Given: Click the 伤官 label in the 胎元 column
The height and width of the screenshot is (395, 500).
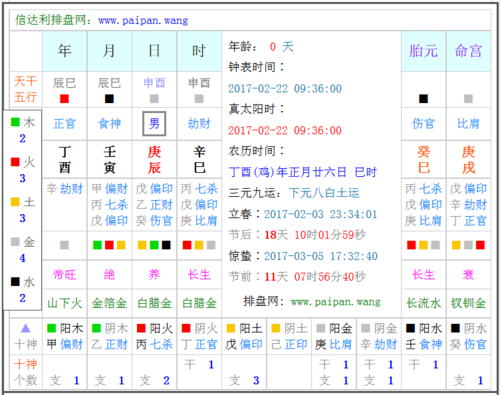Looking at the screenshot, I should 423,124.
